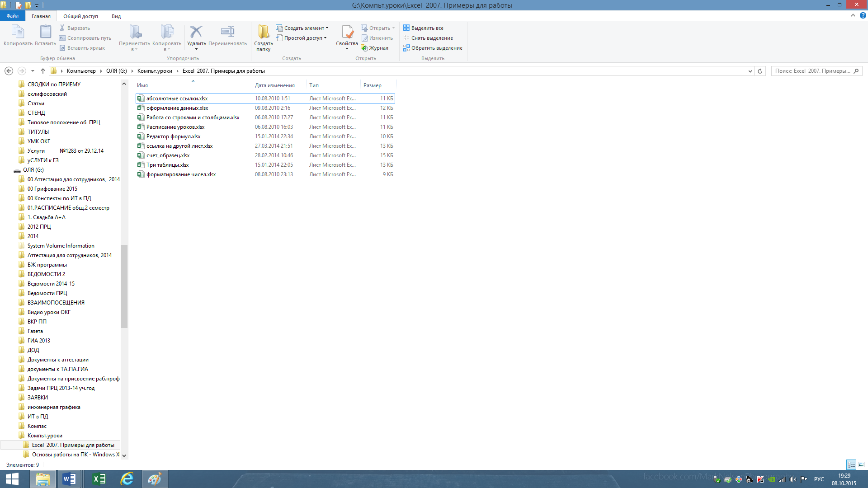Switch to Details view icon in status bar
This screenshot has height=488, width=868.
[851, 465]
